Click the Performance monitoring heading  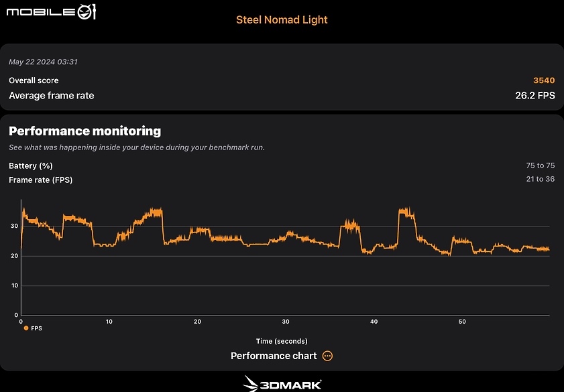[x=85, y=131]
